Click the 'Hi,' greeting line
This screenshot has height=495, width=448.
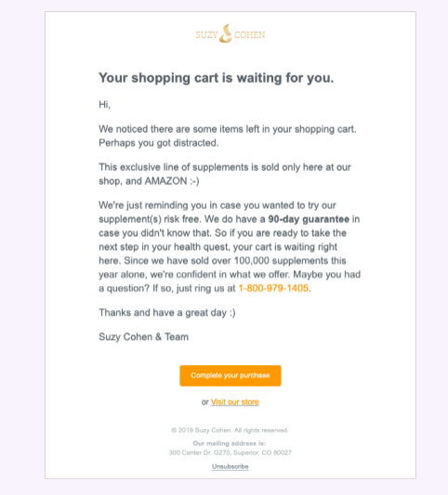(105, 105)
